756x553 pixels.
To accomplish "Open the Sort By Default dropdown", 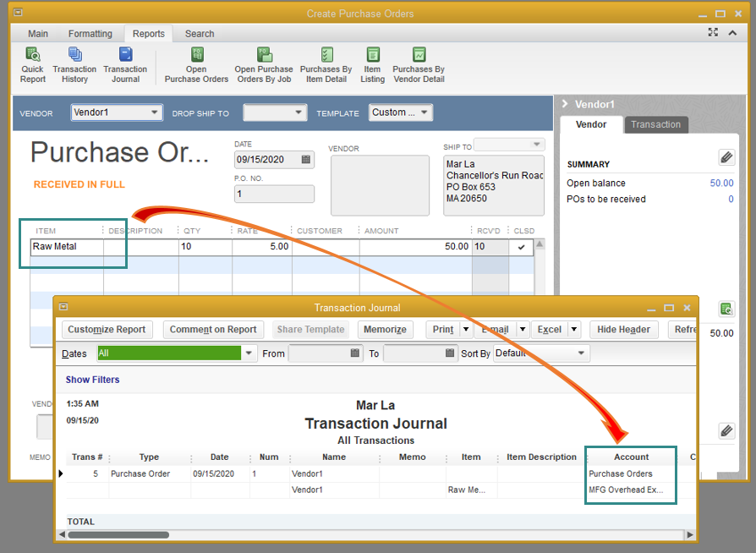I will 582,353.
